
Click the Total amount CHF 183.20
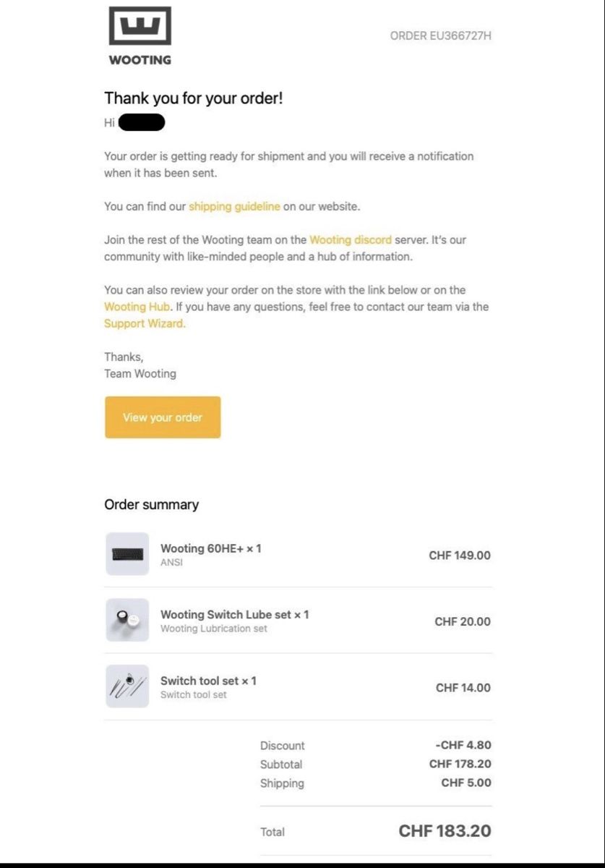click(445, 831)
